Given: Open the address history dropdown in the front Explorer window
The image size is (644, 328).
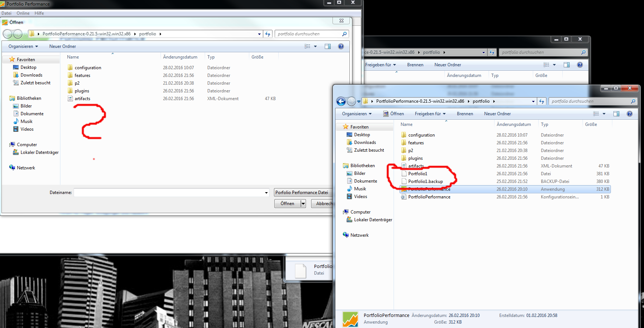Looking at the screenshot, I should [534, 101].
